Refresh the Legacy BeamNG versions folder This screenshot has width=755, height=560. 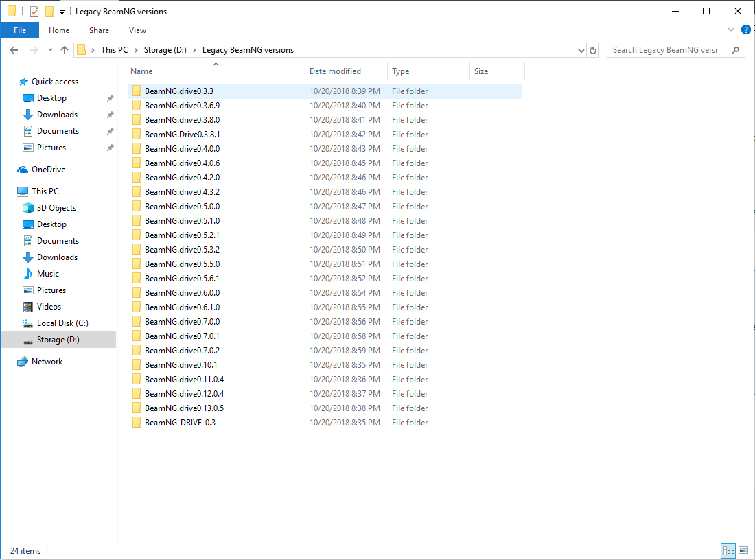pos(593,50)
